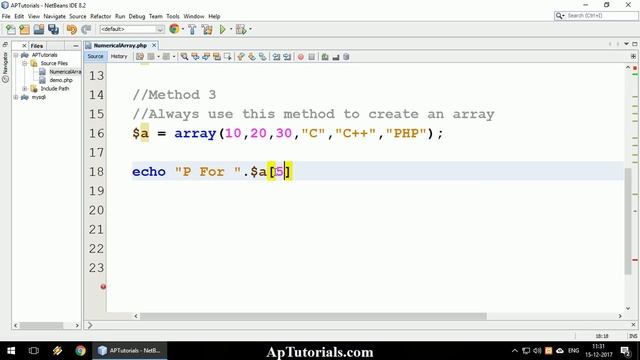Click the last gray icon in editor toolbar
This screenshot has width=640, height=360.
pos(346,57)
